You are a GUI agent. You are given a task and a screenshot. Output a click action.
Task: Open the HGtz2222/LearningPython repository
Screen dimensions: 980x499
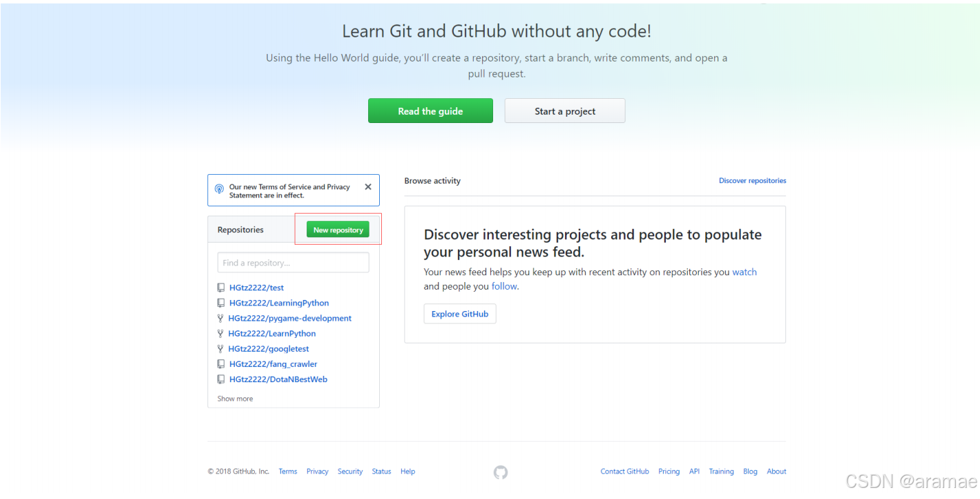(279, 303)
